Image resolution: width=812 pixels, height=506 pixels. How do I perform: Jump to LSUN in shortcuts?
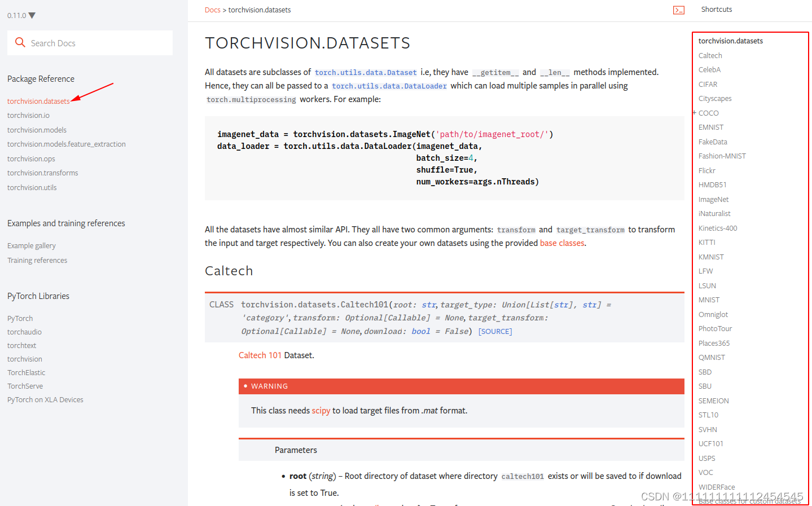click(707, 286)
